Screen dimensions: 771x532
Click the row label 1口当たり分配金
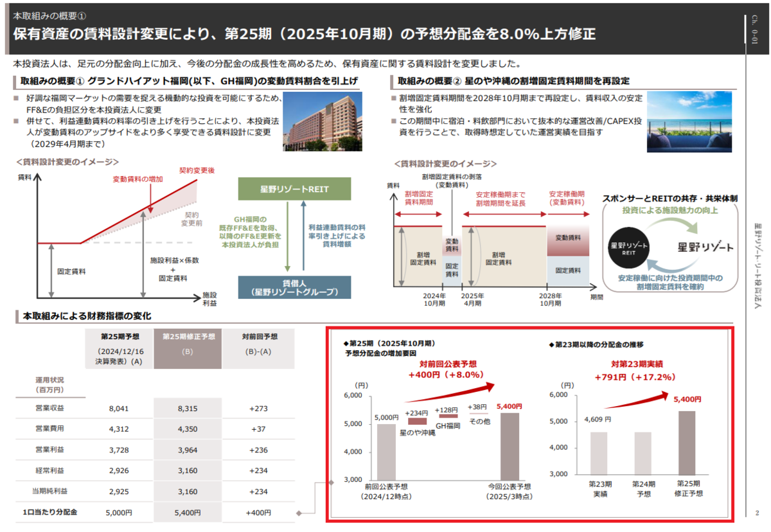[50, 512]
